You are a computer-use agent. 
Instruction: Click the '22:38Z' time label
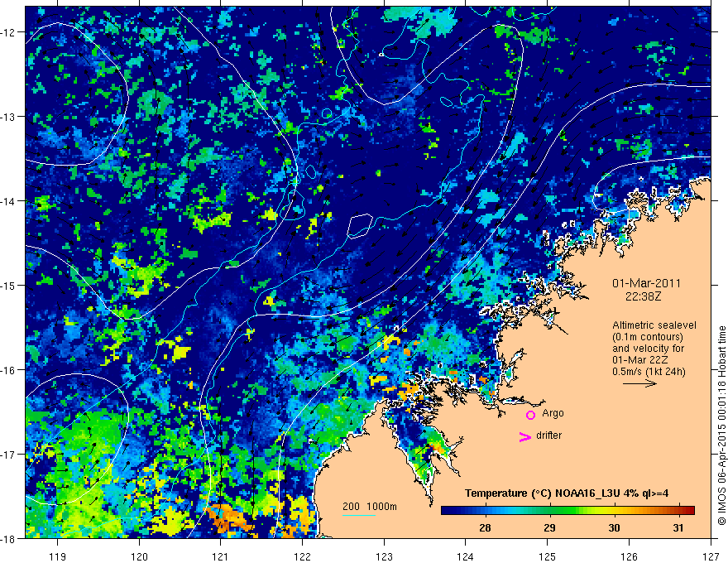643,296
